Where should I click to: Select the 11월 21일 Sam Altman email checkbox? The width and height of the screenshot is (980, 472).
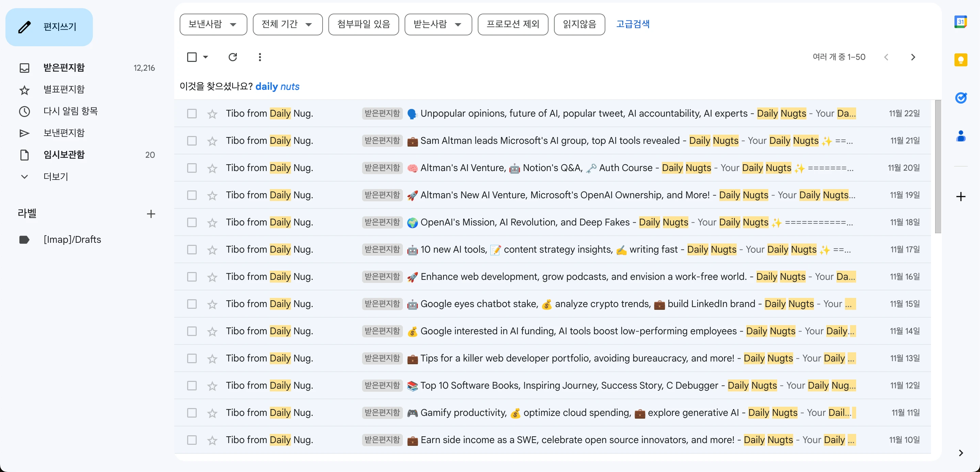click(x=192, y=141)
